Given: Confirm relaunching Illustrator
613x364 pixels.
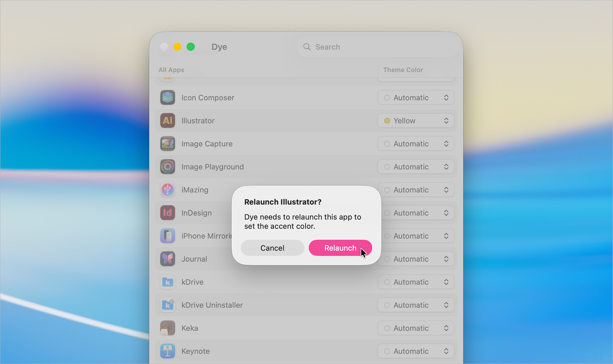Looking at the screenshot, I should pos(340,248).
